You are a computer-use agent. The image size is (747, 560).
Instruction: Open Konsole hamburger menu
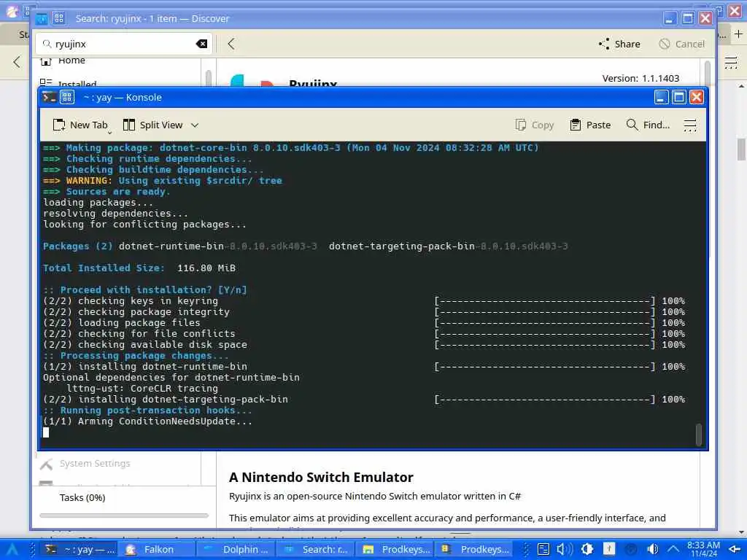(690, 125)
